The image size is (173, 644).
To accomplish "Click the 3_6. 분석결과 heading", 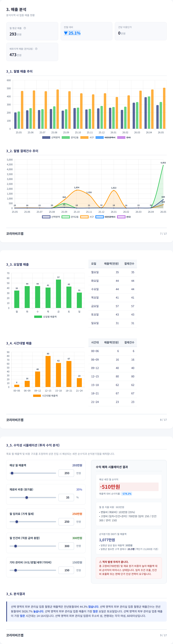I will point(15,594).
